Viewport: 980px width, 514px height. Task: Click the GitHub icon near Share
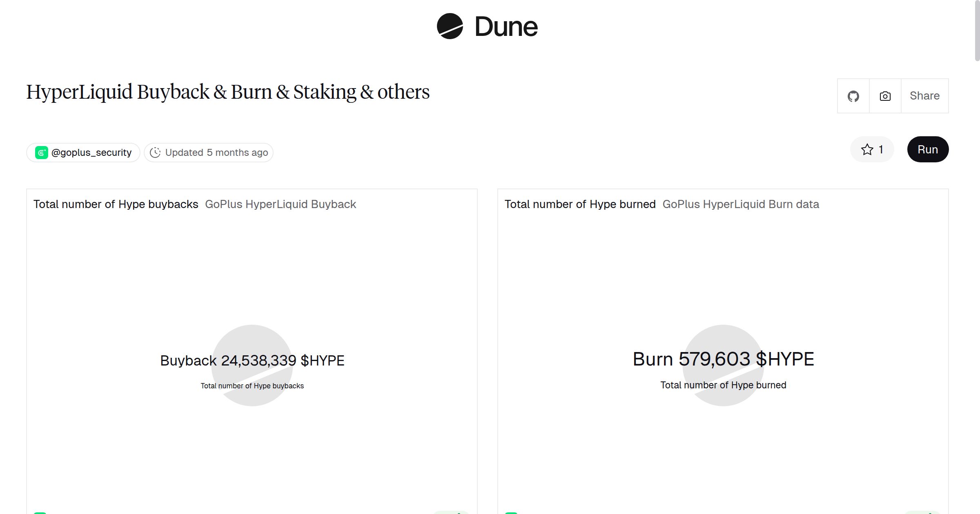(x=853, y=96)
